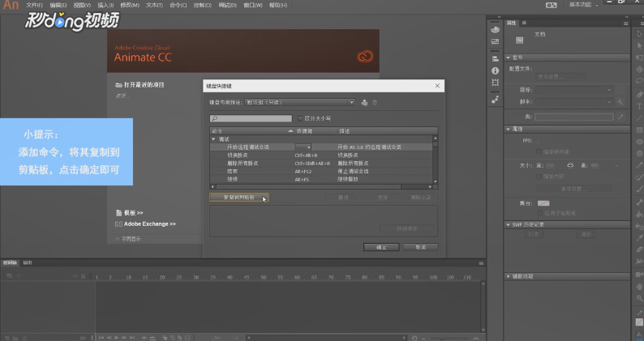The height and width of the screenshot is (341, 644).
Task: Toggle show all layers eye icon
Action: pos(75,276)
